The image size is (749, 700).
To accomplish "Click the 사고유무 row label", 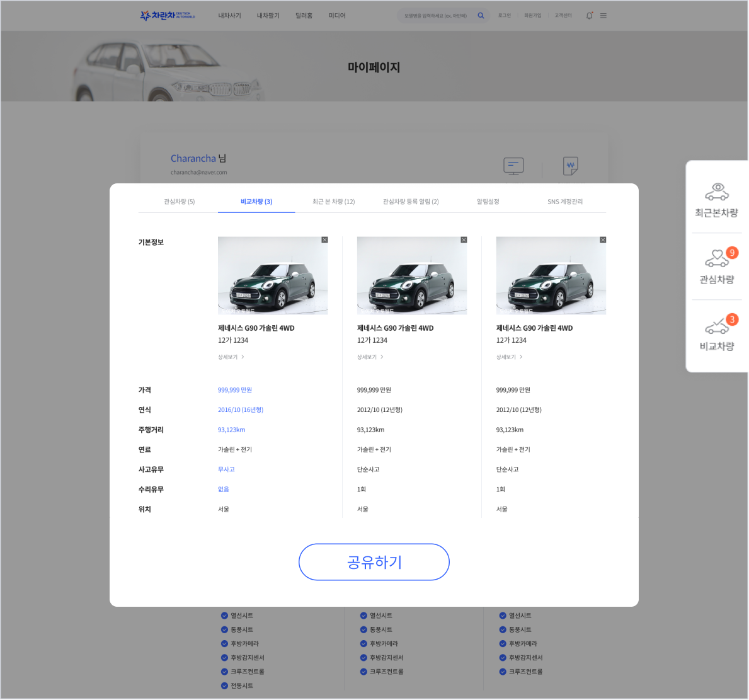I will tap(151, 469).
